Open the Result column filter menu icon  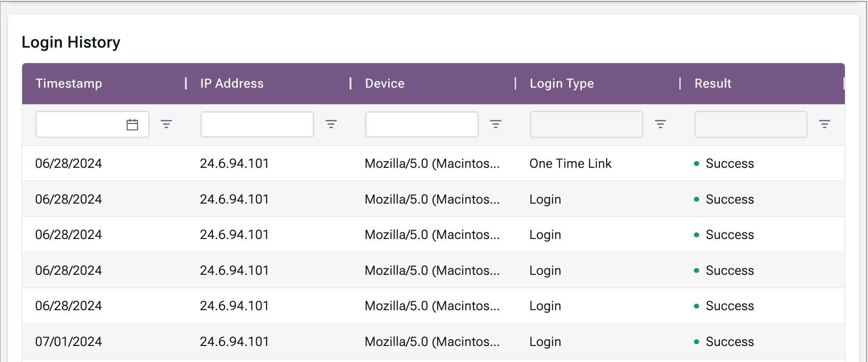click(x=824, y=124)
